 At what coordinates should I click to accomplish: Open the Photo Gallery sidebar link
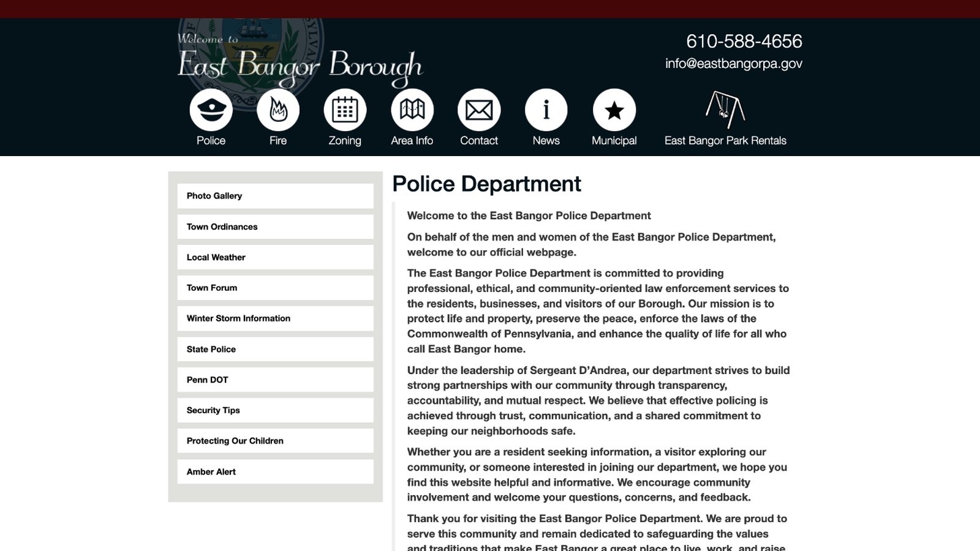pyautogui.click(x=275, y=196)
